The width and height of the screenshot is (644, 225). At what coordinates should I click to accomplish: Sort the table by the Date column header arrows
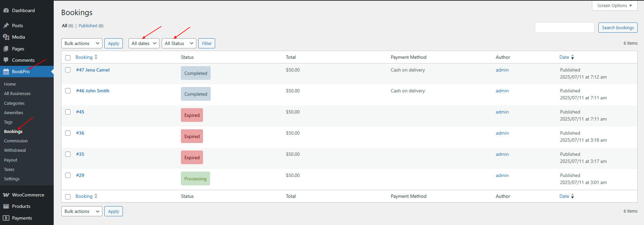point(572,57)
